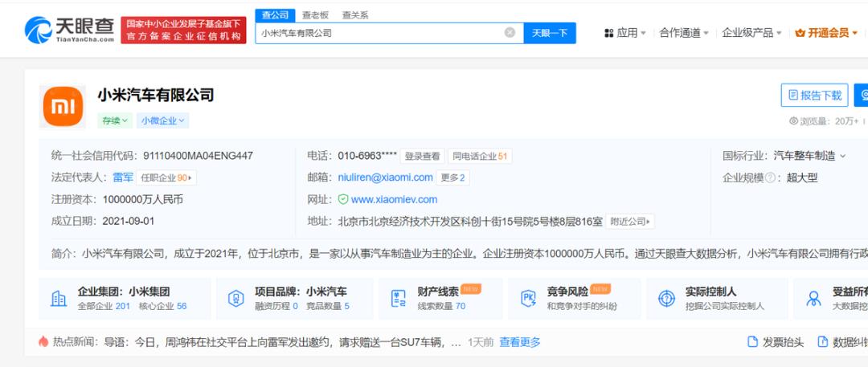Click the 应用 grid icon
This screenshot has height=367, width=868.
point(609,33)
